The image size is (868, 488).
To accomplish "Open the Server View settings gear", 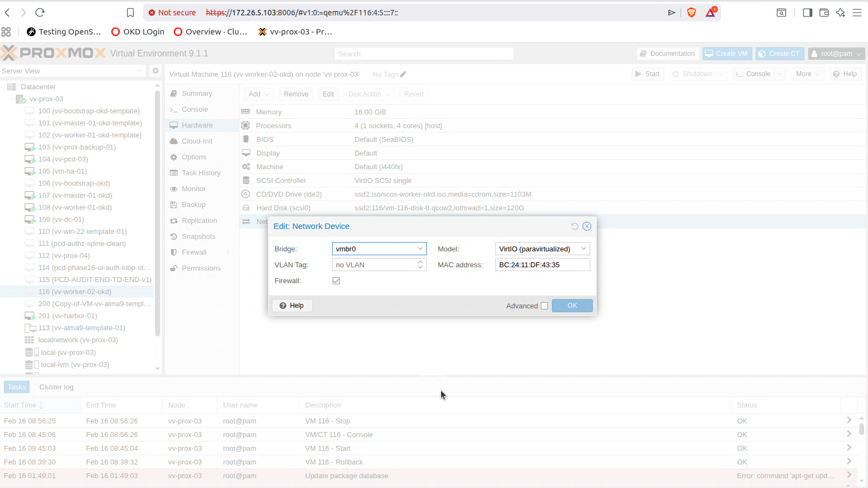I will (156, 71).
